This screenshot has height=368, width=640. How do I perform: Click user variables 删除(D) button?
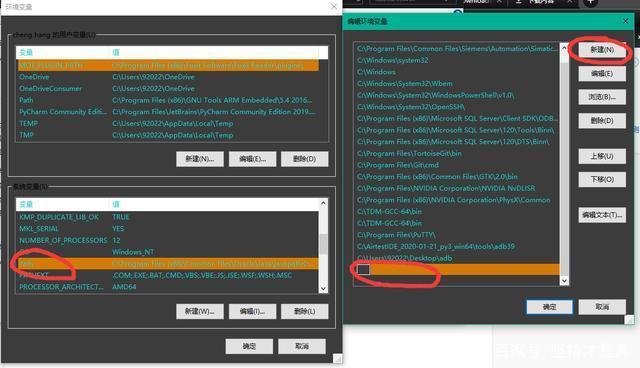[x=304, y=159]
